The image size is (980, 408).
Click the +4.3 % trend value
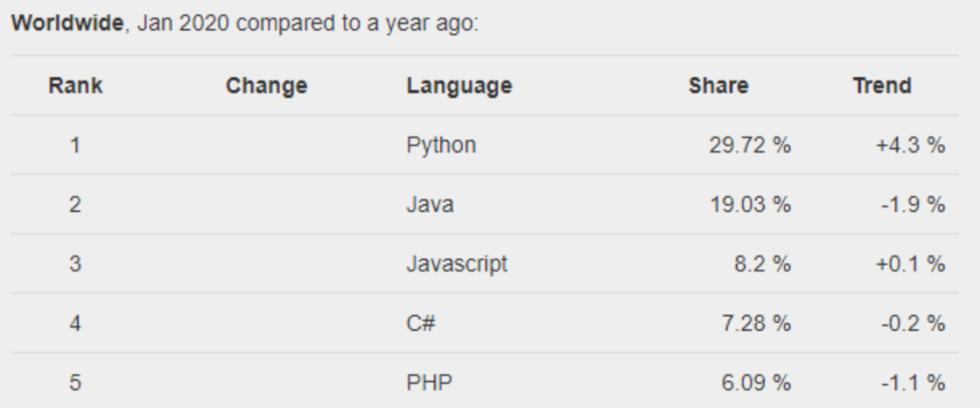coord(910,145)
